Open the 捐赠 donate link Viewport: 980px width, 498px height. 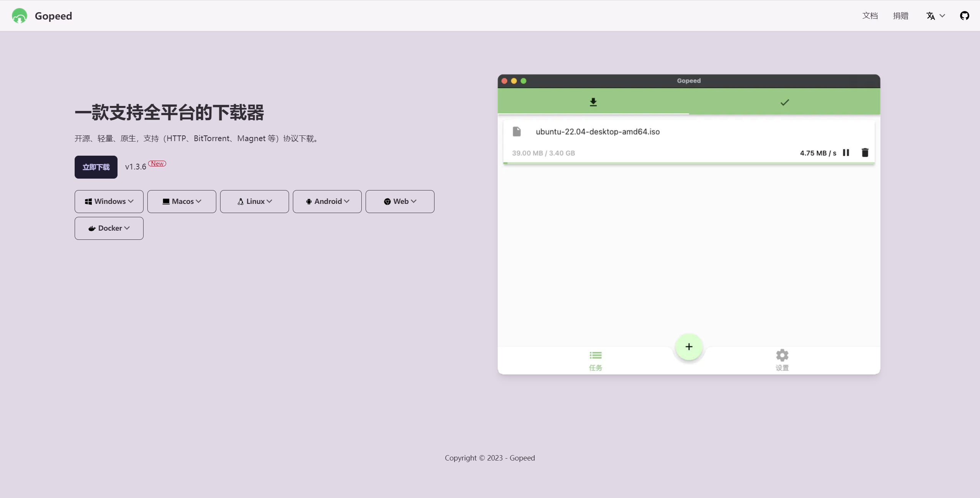pos(900,16)
